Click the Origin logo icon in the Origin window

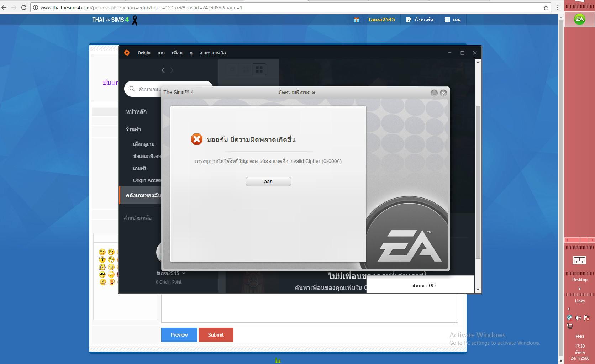tap(127, 53)
